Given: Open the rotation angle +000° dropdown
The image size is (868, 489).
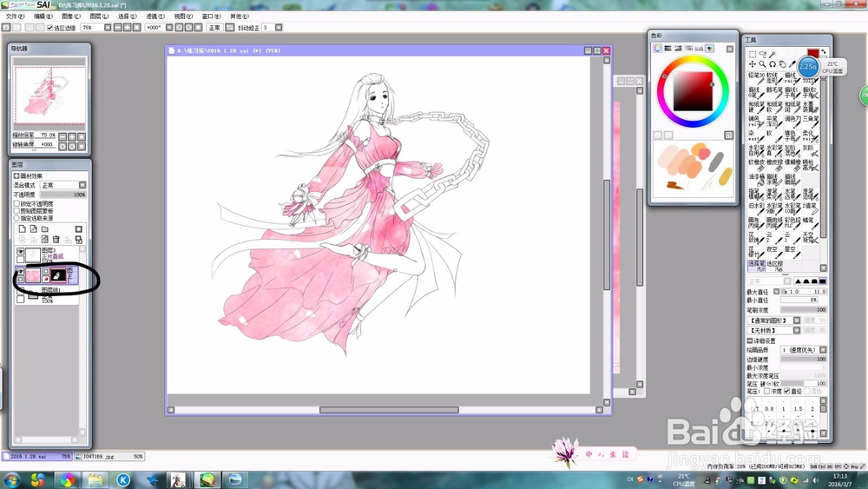Looking at the screenshot, I should (x=169, y=27).
